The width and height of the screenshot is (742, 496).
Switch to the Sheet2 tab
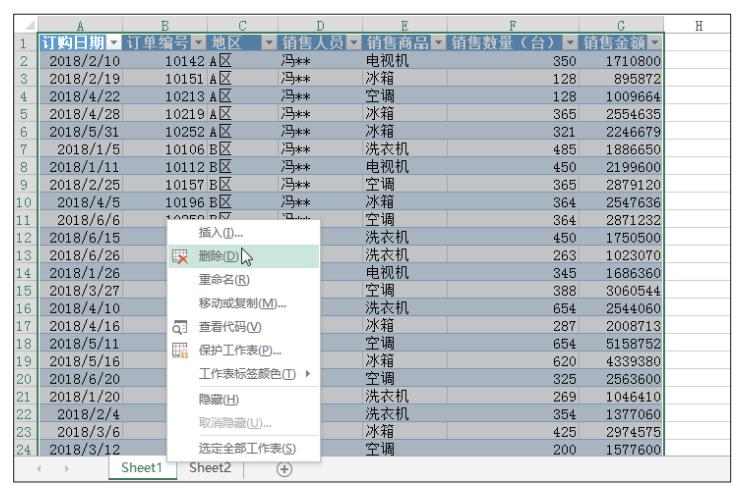pyautogui.click(x=210, y=468)
